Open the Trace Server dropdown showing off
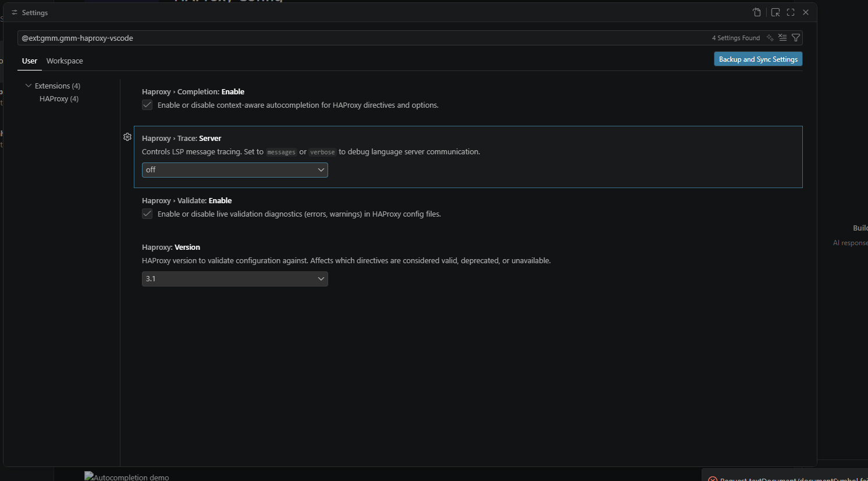Screen dimensions: 868x481 tap(234, 169)
